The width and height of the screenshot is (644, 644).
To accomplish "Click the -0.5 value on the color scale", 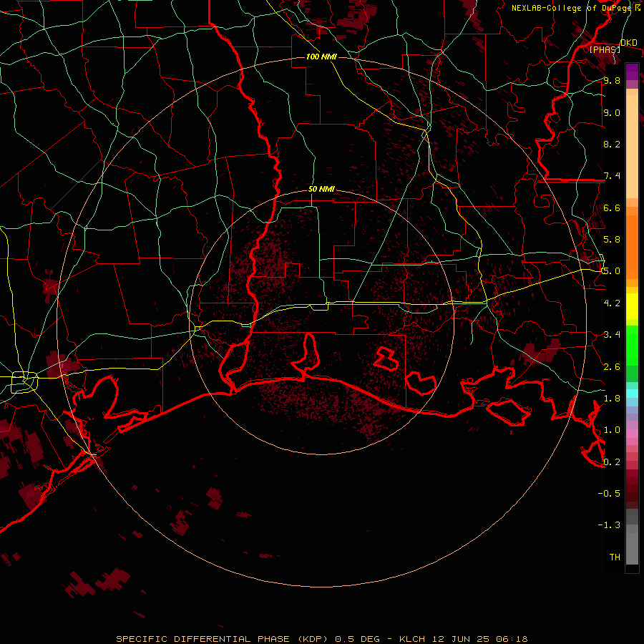I will tap(609, 493).
